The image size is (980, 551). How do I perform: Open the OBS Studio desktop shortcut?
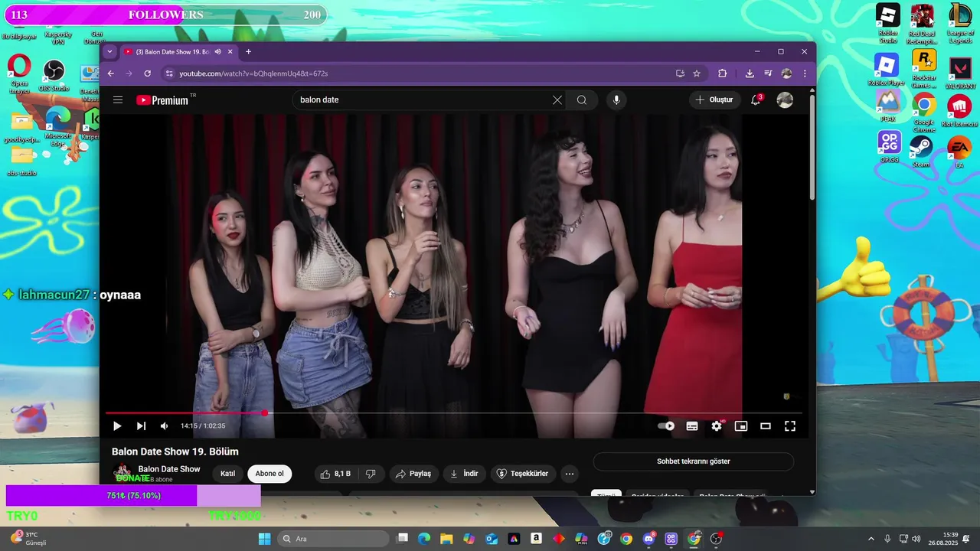point(54,77)
